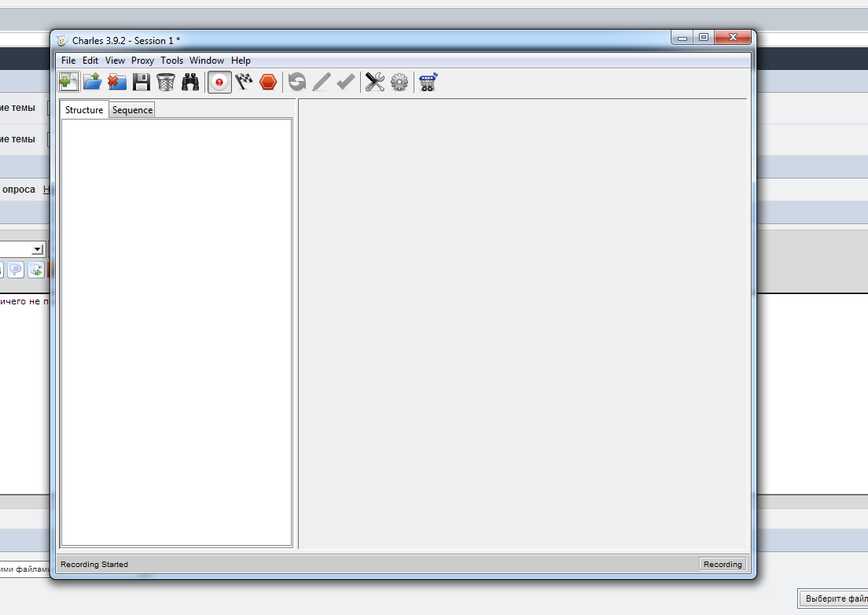Open the Window menu
The width and height of the screenshot is (868, 615).
[207, 61]
